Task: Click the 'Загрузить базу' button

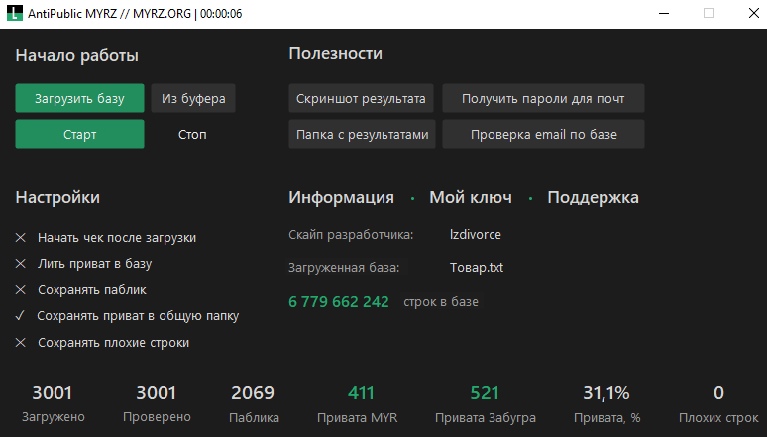Action: click(80, 98)
